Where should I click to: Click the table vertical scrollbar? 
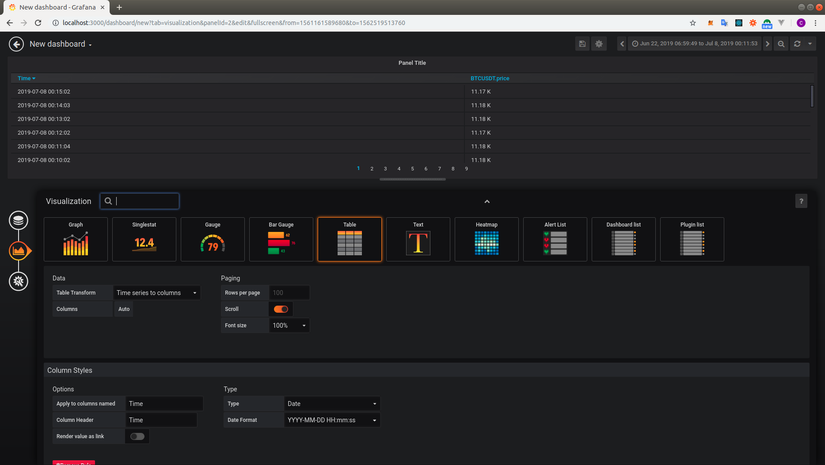(x=812, y=96)
